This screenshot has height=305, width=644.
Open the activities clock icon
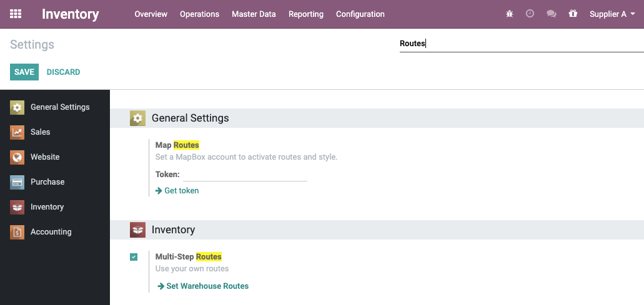click(x=530, y=14)
